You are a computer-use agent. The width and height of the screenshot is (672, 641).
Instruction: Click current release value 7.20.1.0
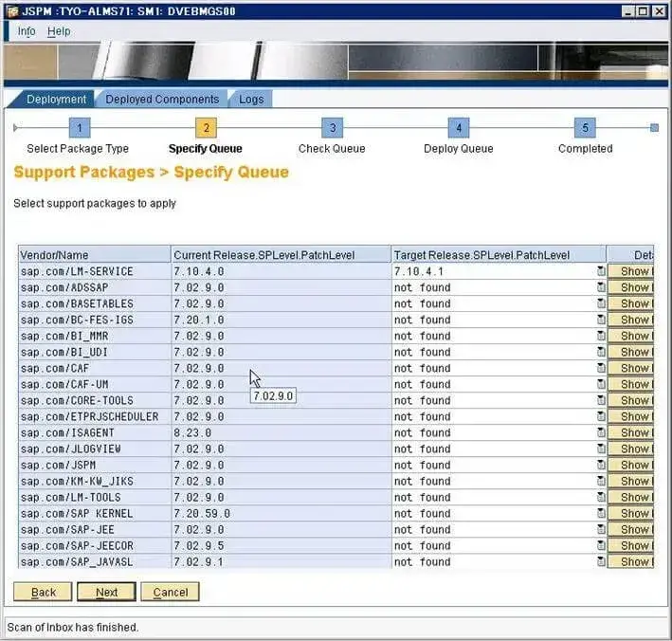(x=199, y=320)
